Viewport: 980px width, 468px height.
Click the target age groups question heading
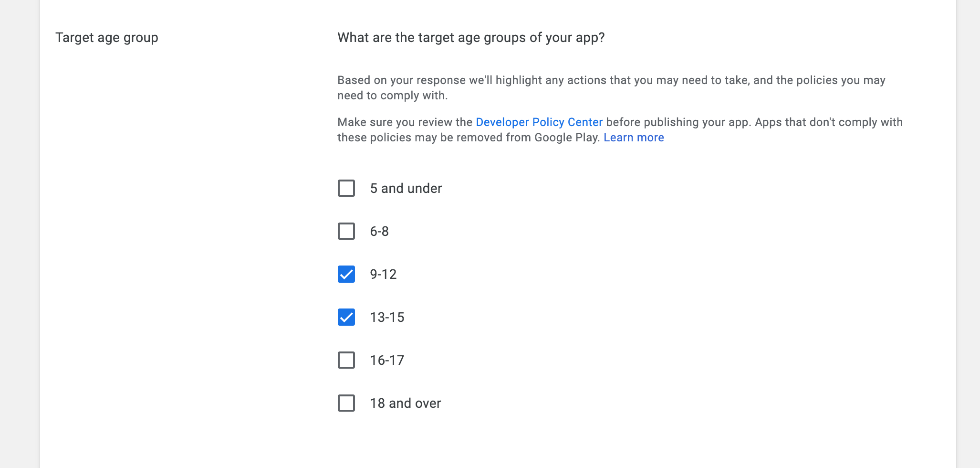coord(471,38)
